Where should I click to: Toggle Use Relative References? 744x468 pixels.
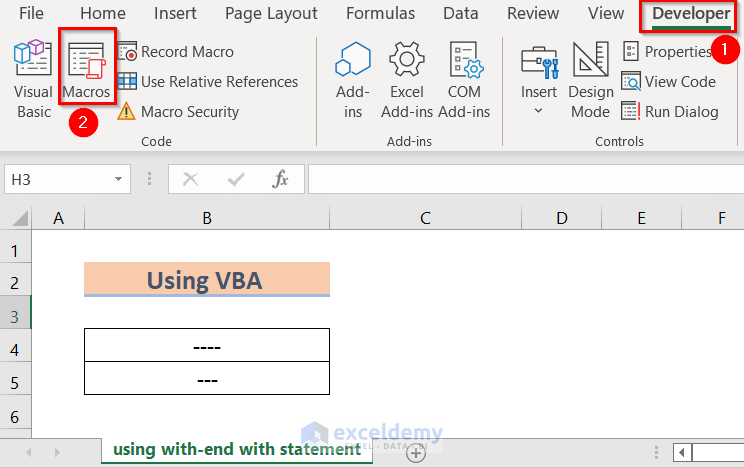pos(207,82)
